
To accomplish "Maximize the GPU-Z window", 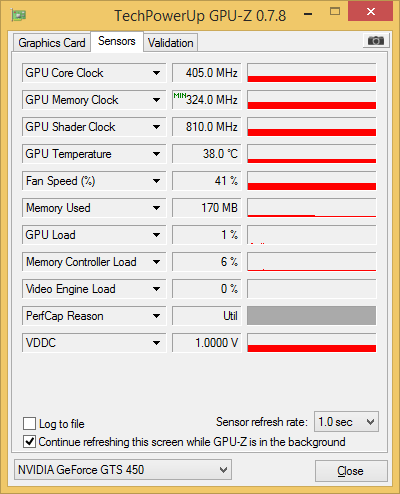I will click(335, 12).
